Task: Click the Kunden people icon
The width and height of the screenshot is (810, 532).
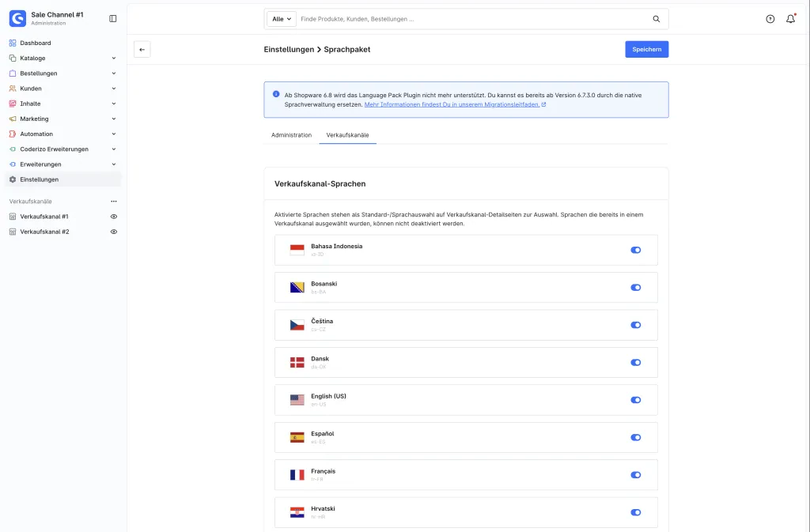Action: 13,89
